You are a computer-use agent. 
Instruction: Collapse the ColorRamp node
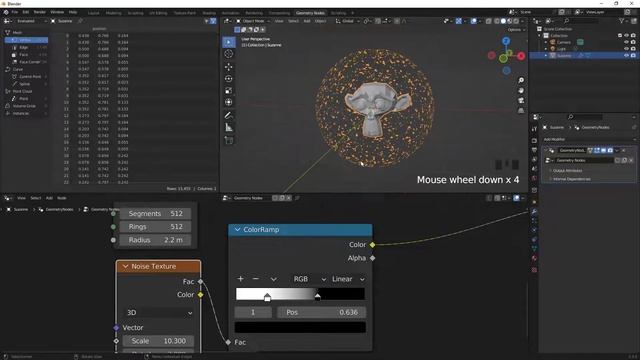pos(238,230)
